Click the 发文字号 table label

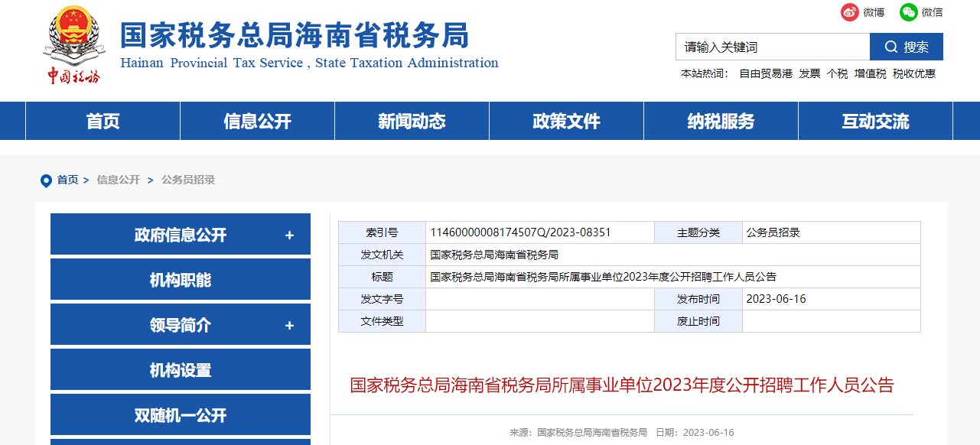382,299
